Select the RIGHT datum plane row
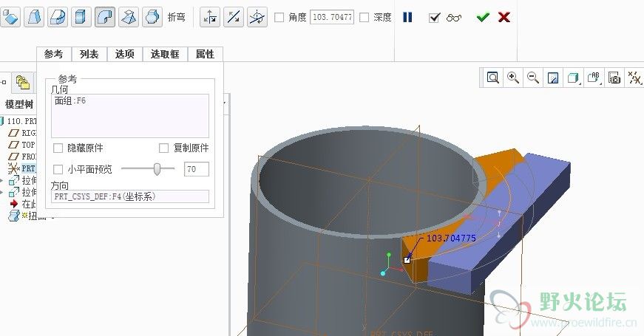The image size is (644, 336). 23,133
